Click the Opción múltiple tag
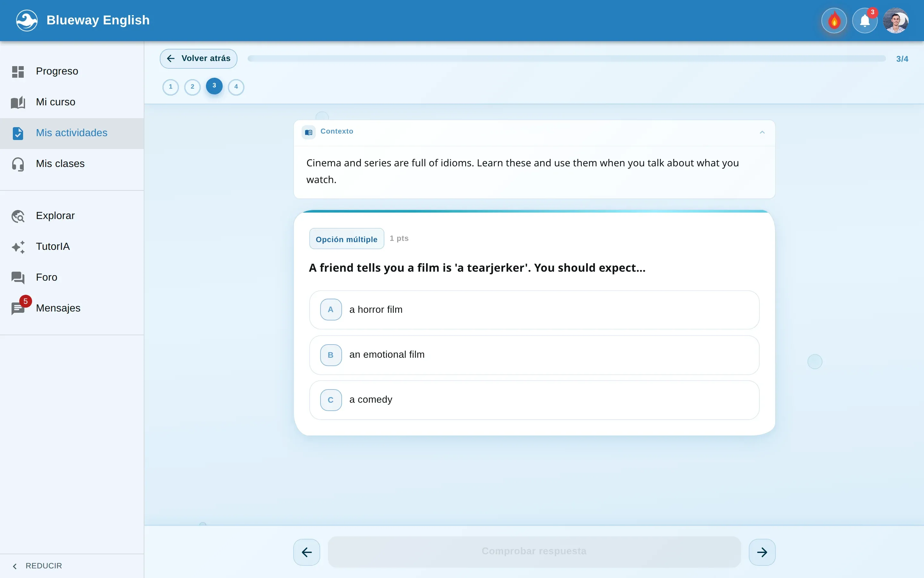The height and width of the screenshot is (578, 924). pos(346,239)
